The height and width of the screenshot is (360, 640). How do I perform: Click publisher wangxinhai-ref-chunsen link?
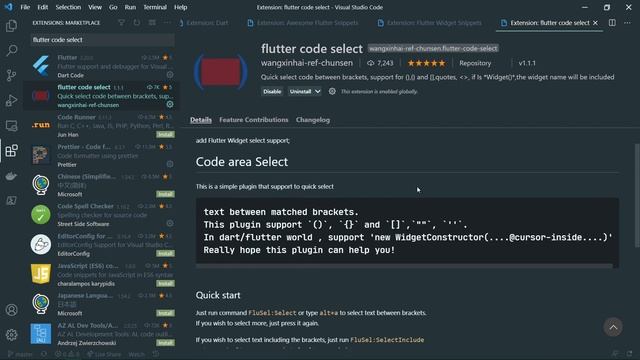[x=307, y=63]
